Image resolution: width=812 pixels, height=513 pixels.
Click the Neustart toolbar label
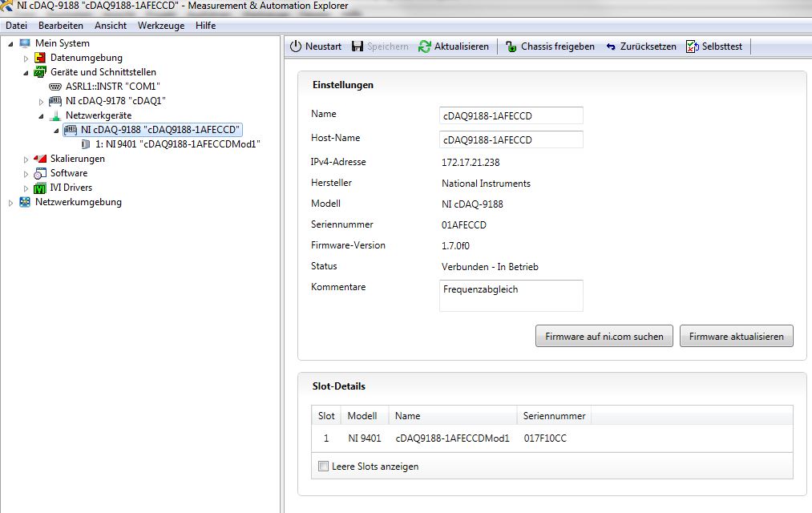[323, 46]
